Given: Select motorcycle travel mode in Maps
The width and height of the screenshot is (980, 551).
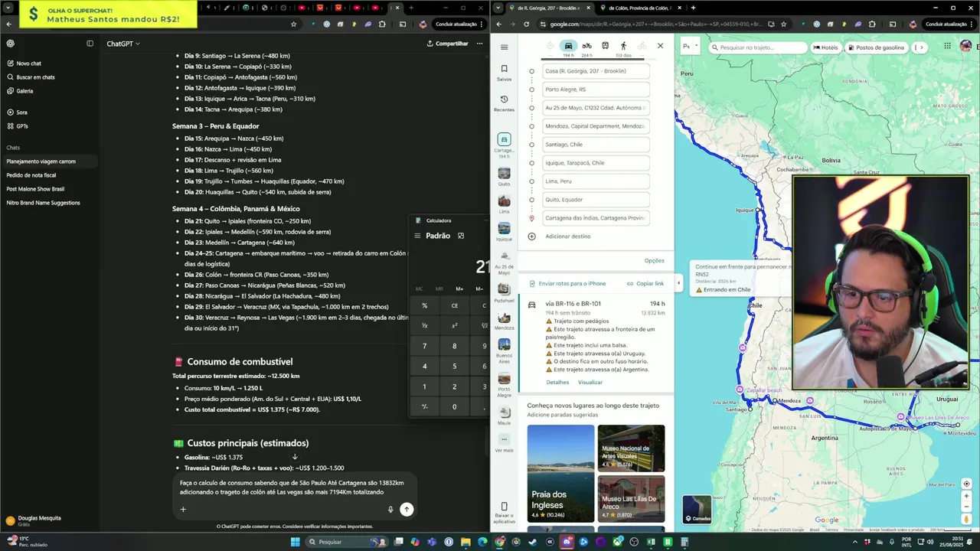Looking at the screenshot, I should coord(586,47).
